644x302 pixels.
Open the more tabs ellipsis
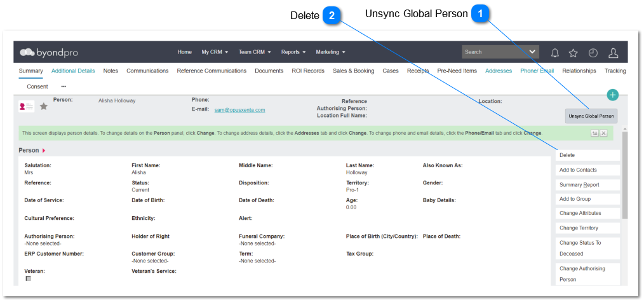[x=64, y=86]
